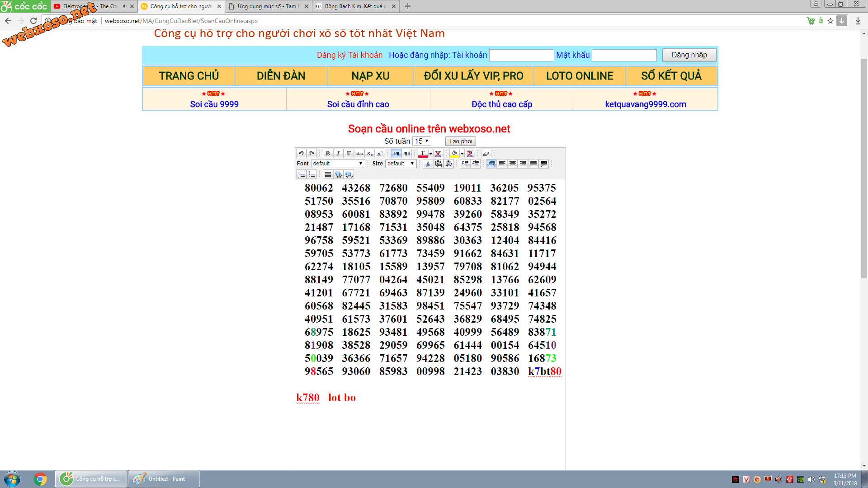Screen dimensions: 868x488
Task: Click the Tài khoản input field
Action: (521, 55)
